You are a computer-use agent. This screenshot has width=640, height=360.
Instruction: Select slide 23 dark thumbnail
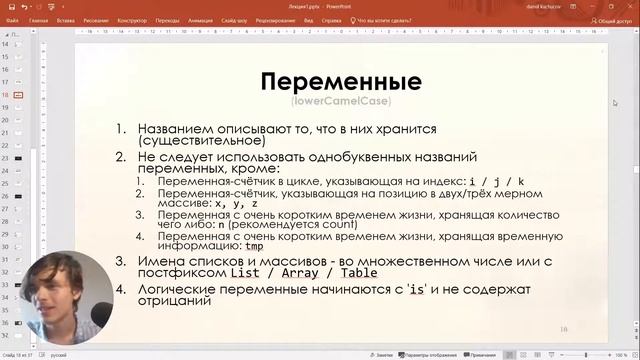pyautogui.click(x=18, y=158)
